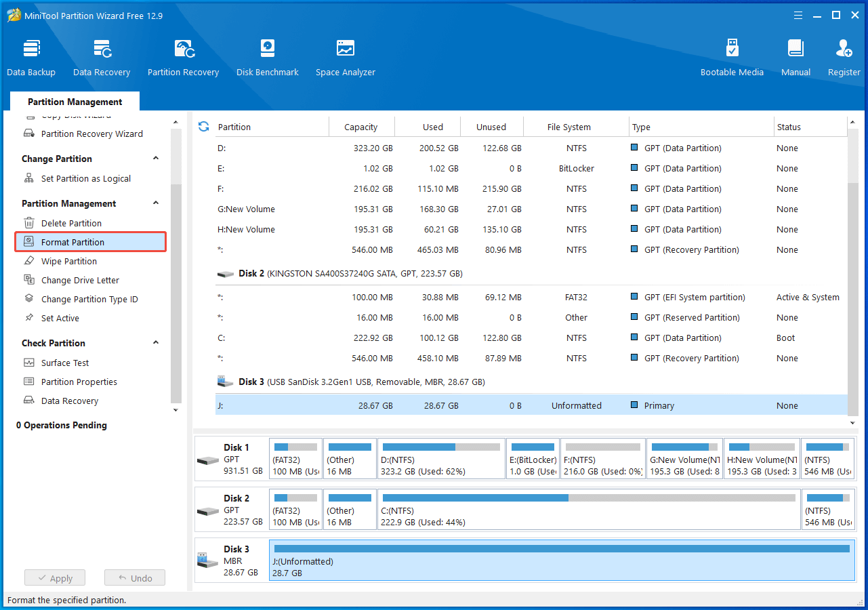The image size is (868, 610).
Task: Open the Partition Recovery tool
Action: [183, 57]
